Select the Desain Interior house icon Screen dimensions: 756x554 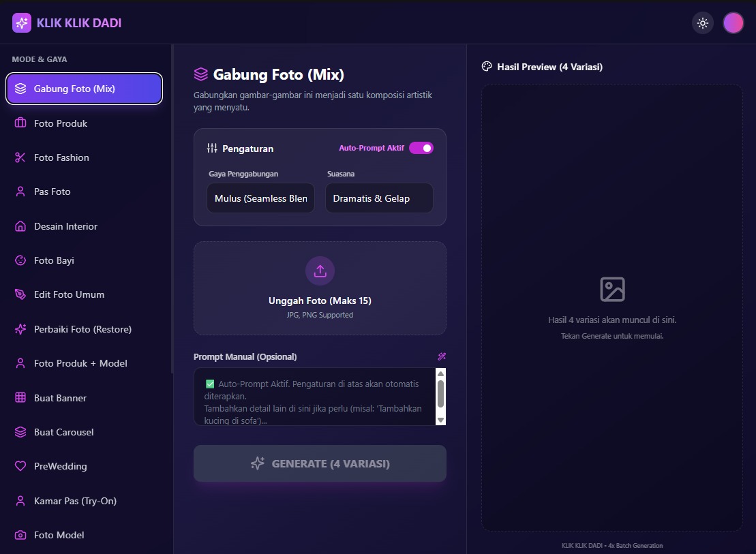pyautogui.click(x=20, y=226)
